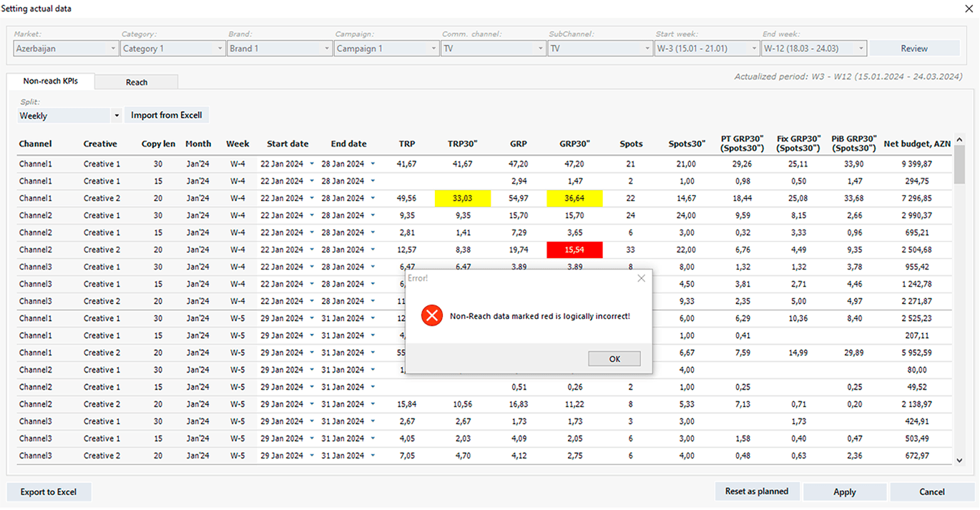The image size is (980, 510).
Task: Click Import from Excell button
Action: tap(167, 115)
